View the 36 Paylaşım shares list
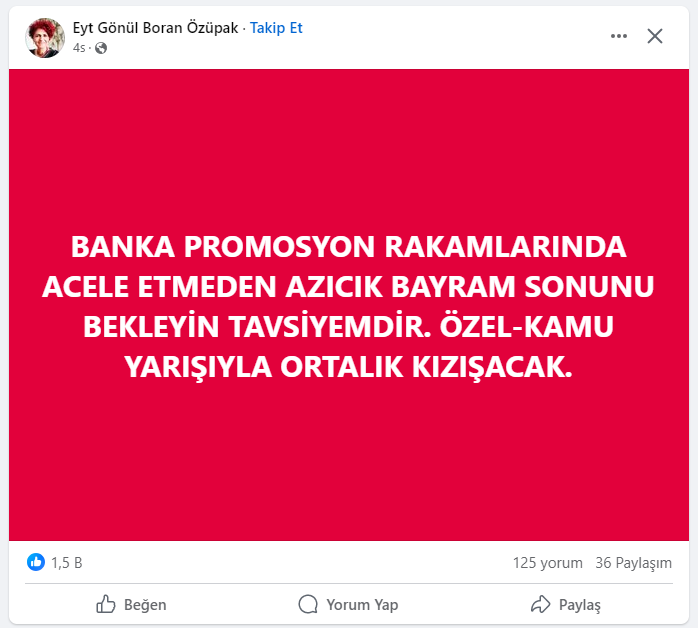 (x=633, y=563)
